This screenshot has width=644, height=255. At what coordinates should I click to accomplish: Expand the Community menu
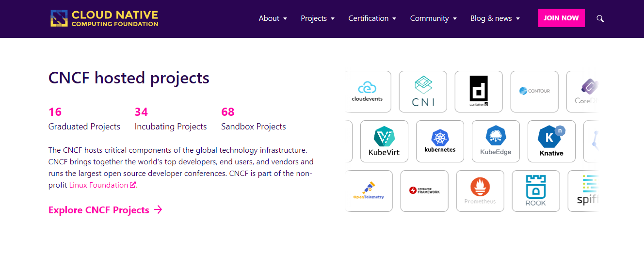(x=434, y=18)
